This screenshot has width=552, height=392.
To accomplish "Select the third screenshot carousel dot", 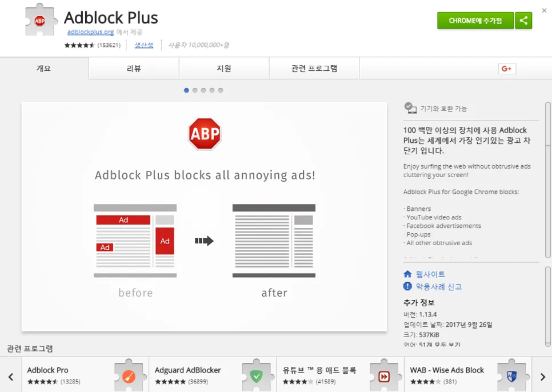I will [x=203, y=90].
